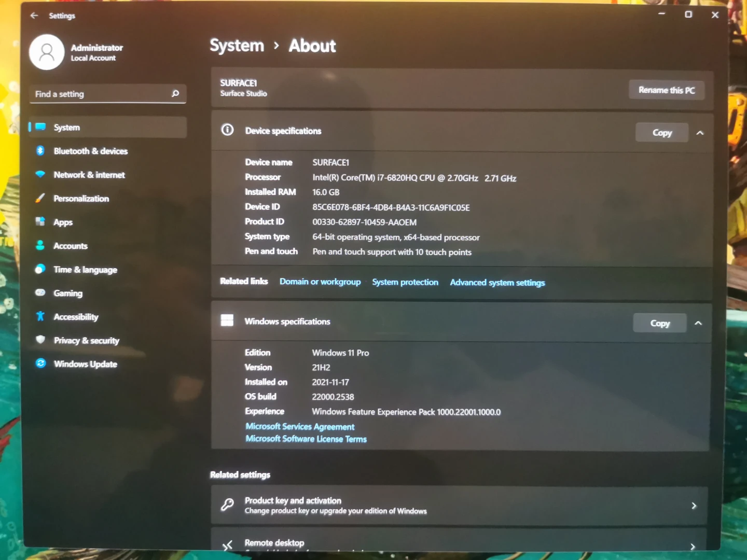Click the back arrow in Settings

click(x=34, y=16)
